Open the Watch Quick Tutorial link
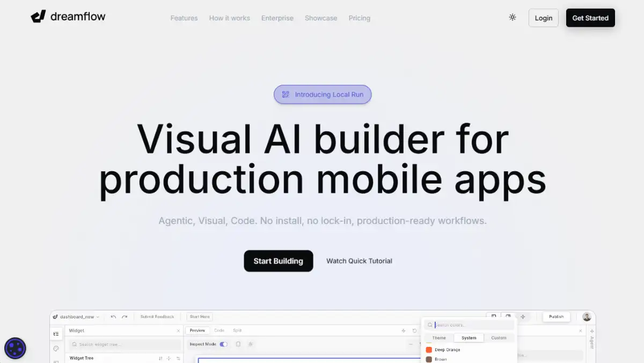This screenshot has height=363, width=644. pyautogui.click(x=360, y=261)
